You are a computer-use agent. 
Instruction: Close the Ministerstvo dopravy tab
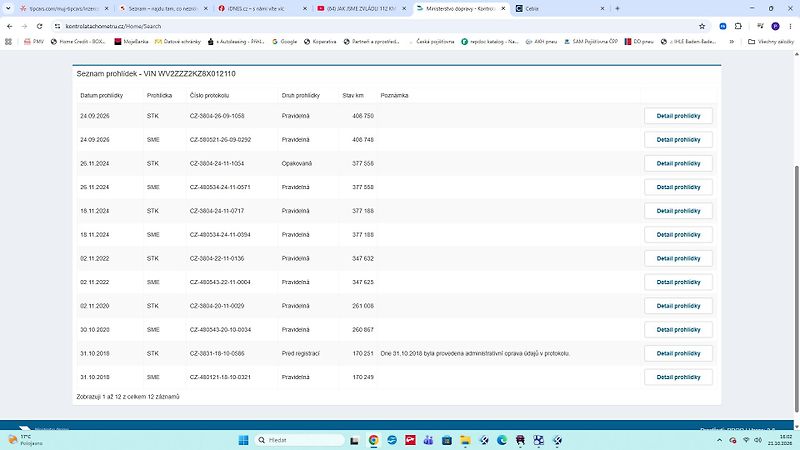[x=503, y=9]
